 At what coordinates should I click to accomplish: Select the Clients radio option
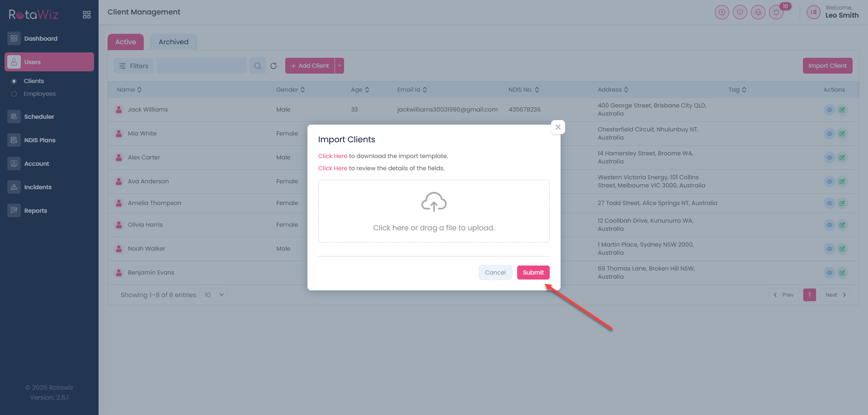point(14,81)
